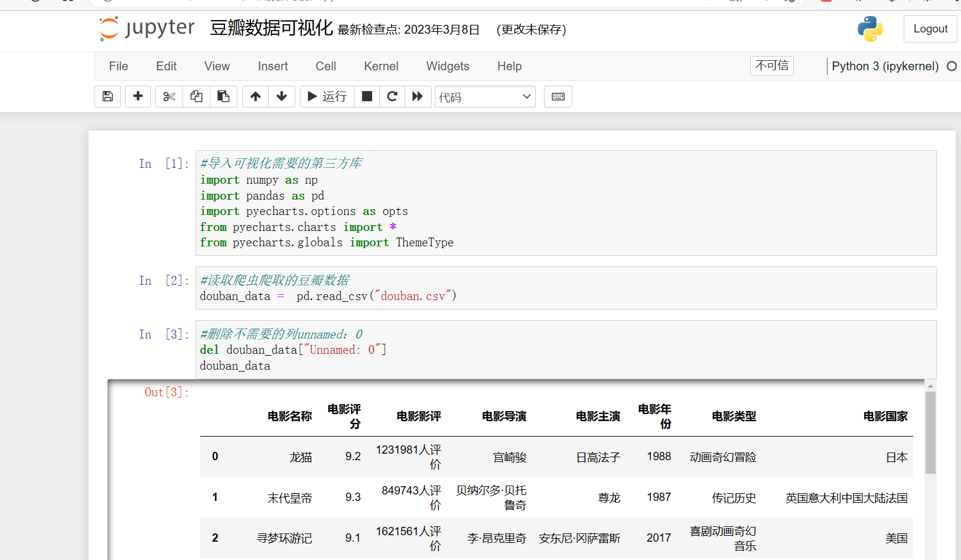Click the Logout button
This screenshot has width=961, height=560.
click(x=930, y=29)
